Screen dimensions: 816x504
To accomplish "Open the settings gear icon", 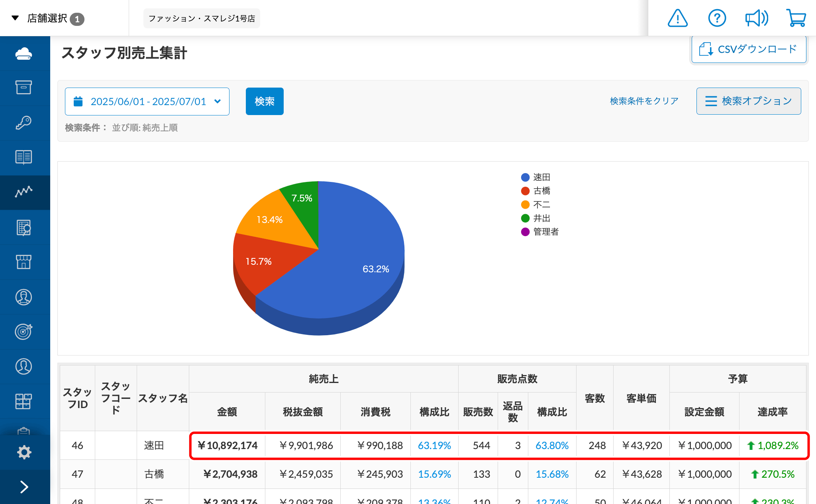I will click(24, 452).
